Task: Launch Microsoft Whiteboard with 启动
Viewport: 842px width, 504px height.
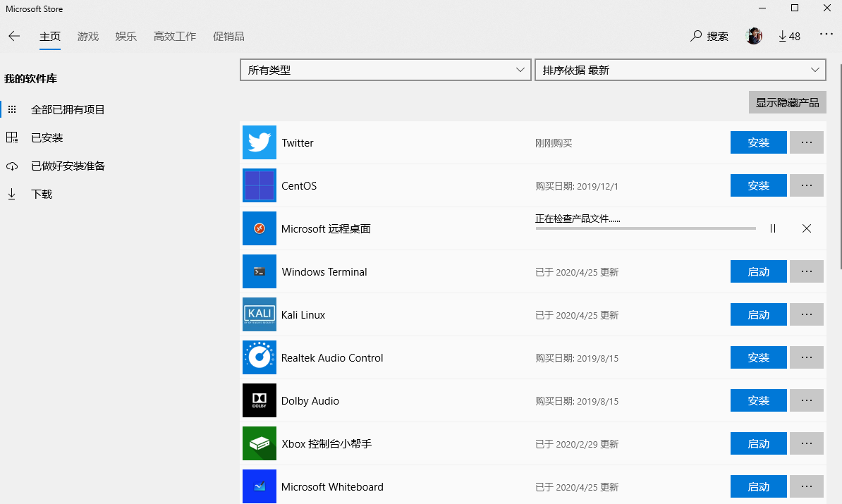Action: 758,486
